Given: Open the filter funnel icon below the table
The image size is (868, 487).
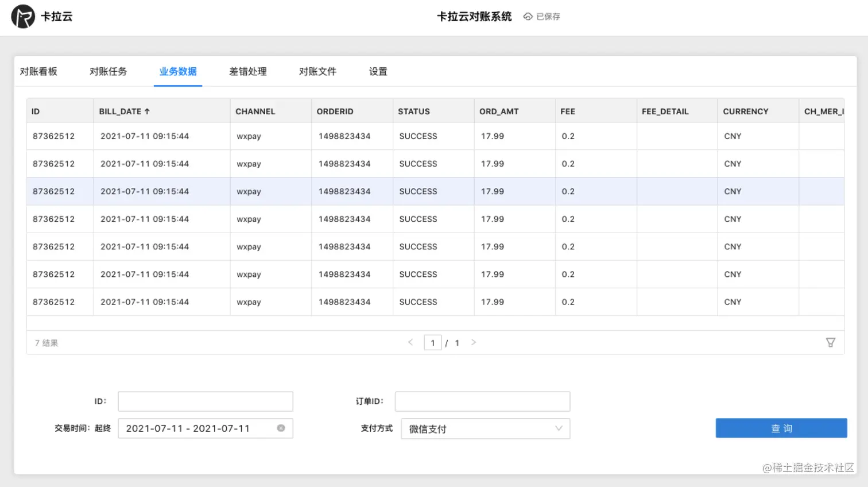Looking at the screenshot, I should [x=831, y=342].
